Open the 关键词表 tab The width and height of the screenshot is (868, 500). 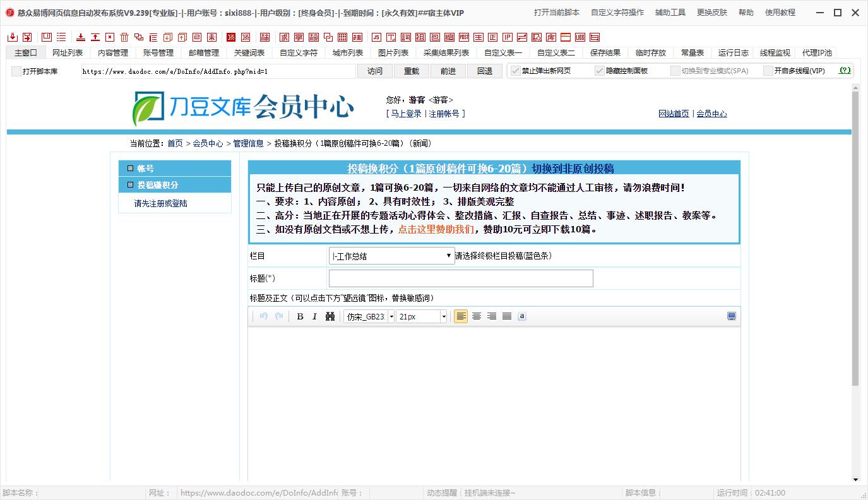(249, 53)
